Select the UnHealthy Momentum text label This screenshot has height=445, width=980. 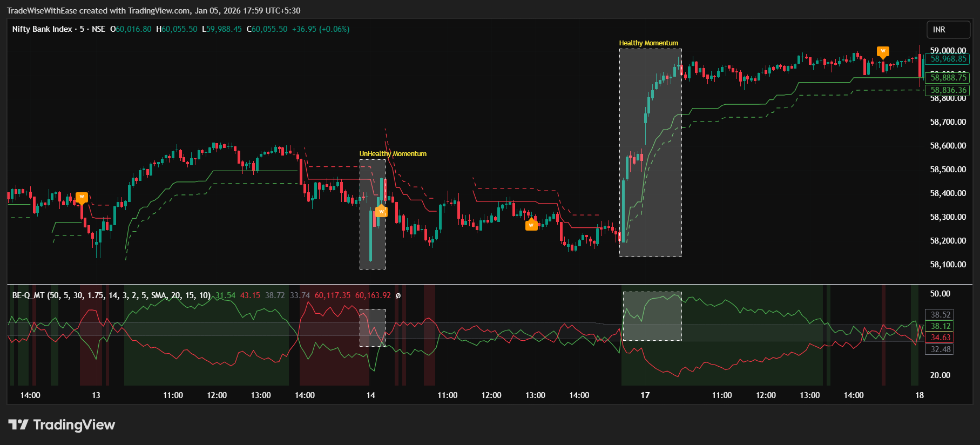(393, 154)
